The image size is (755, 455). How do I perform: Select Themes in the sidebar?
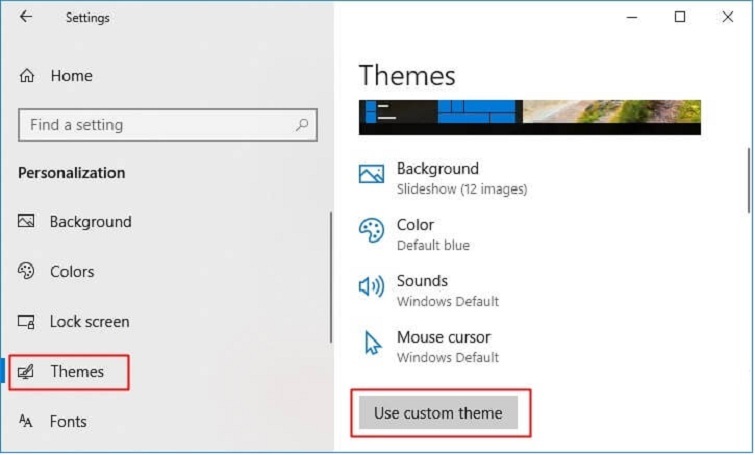coord(76,372)
